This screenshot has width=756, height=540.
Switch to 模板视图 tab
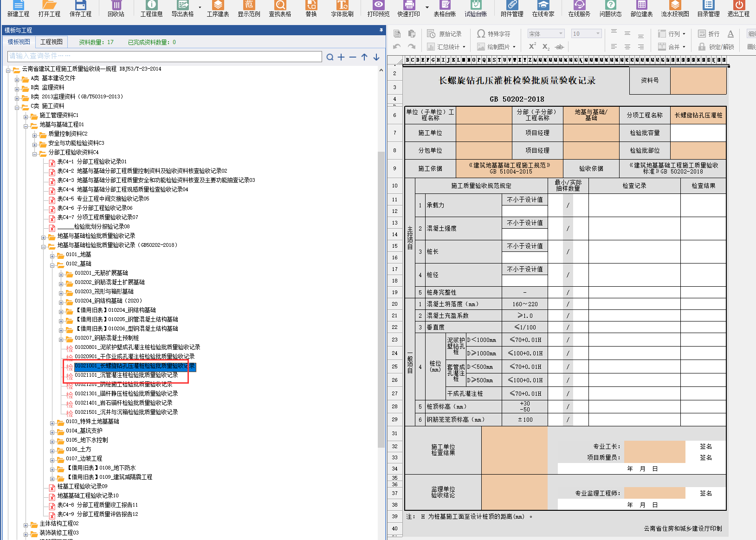pos(19,42)
